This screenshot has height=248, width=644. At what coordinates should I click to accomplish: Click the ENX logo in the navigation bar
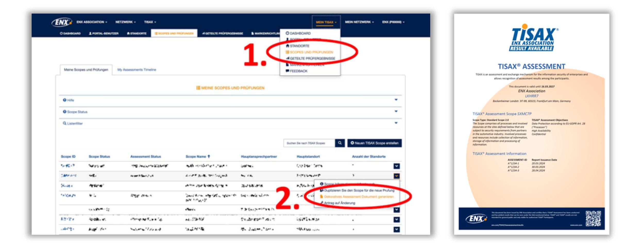click(x=62, y=22)
